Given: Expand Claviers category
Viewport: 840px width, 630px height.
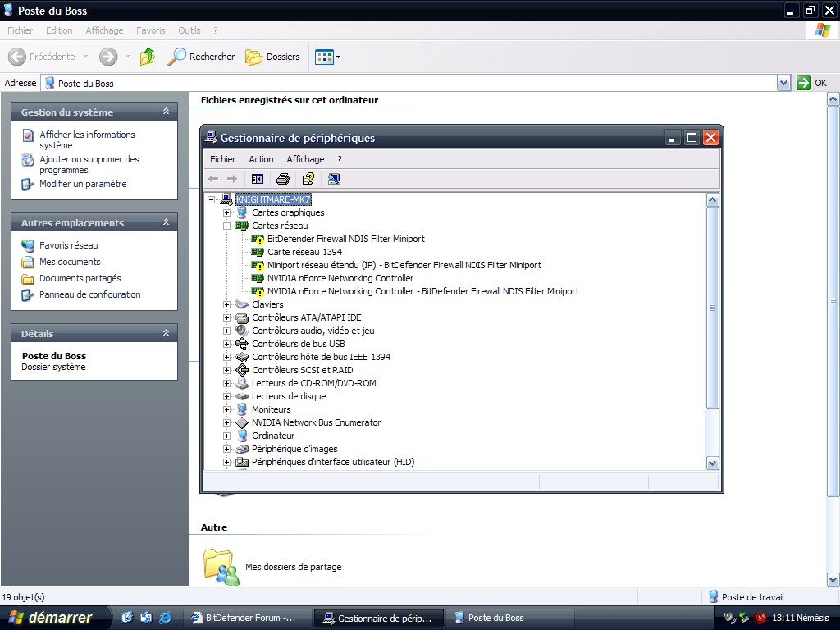Looking at the screenshot, I should (x=226, y=304).
